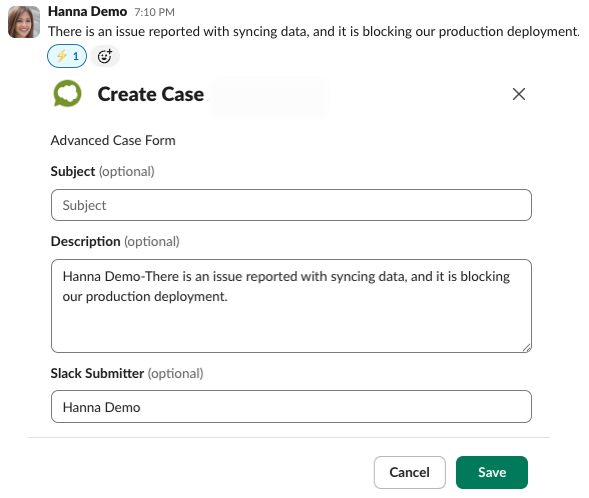Click the 'Subject (optional)' label
589x498 pixels.
(103, 172)
